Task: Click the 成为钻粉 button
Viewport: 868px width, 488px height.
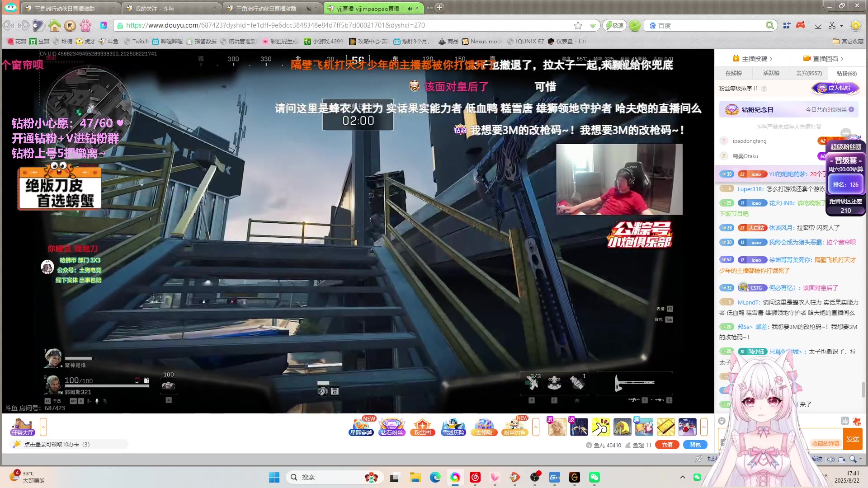Action: click(x=835, y=88)
